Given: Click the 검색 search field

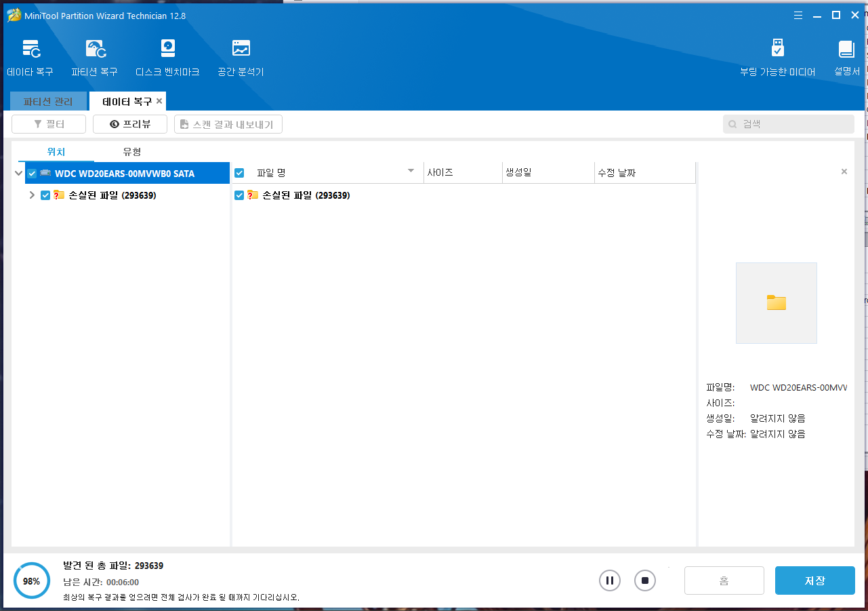Looking at the screenshot, I should [789, 124].
